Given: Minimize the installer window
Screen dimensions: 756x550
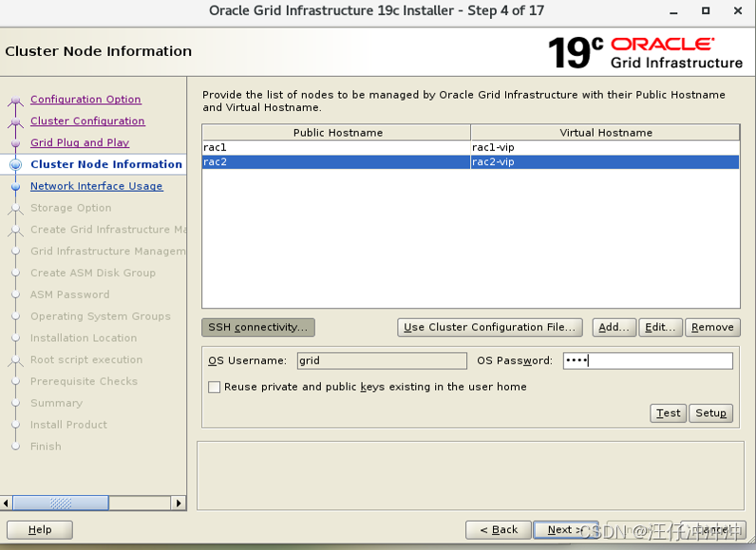Looking at the screenshot, I should (673, 11).
